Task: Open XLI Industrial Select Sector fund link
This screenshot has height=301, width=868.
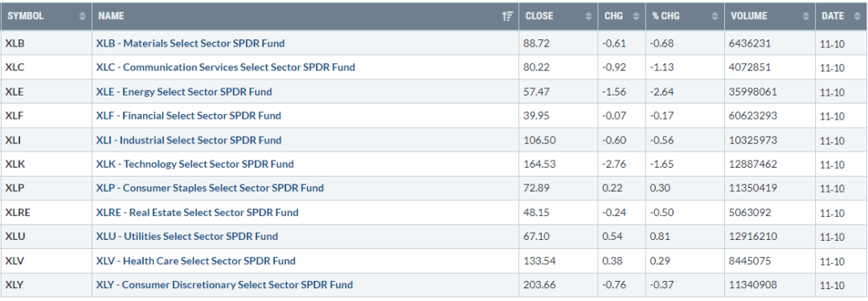Action: [189, 140]
